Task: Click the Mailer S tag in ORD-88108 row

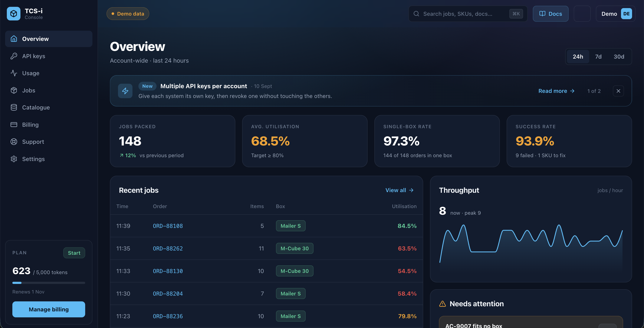Action: [290, 226]
